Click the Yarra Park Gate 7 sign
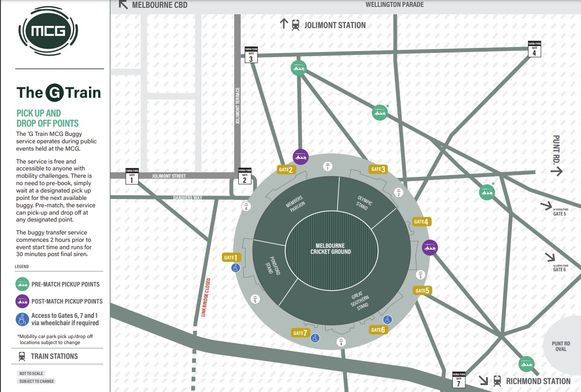The width and height of the screenshot is (581, 392). pyautogui.click(x=458, y=380)
